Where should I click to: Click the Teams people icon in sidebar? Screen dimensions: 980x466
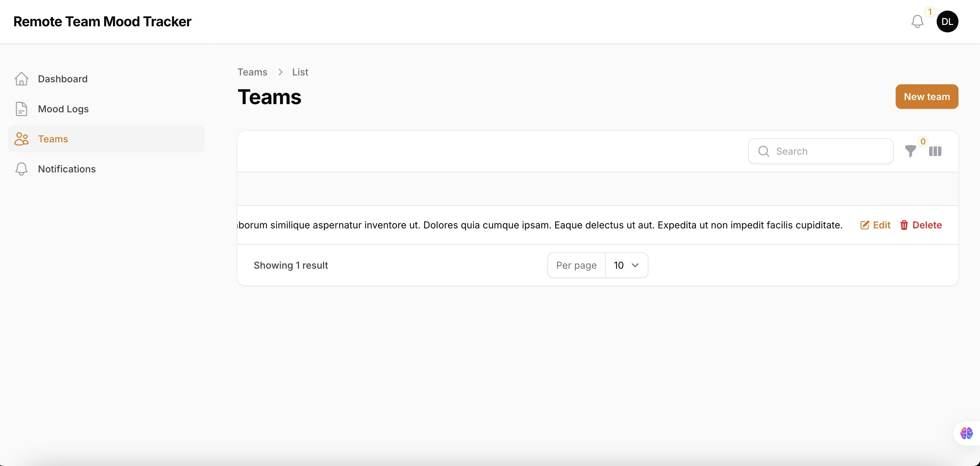[x=21, y=139]
